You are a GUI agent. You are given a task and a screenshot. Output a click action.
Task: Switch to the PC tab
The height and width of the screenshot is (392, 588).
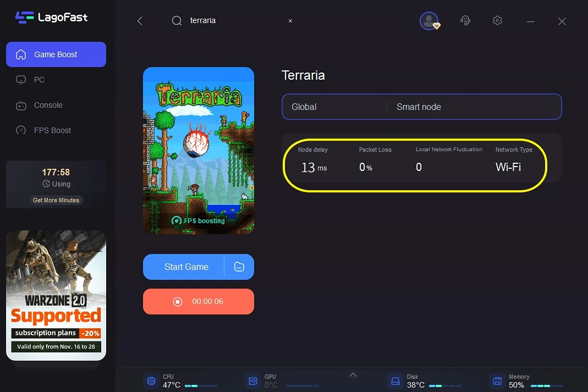pyautogui.click(x=56, y=80)
